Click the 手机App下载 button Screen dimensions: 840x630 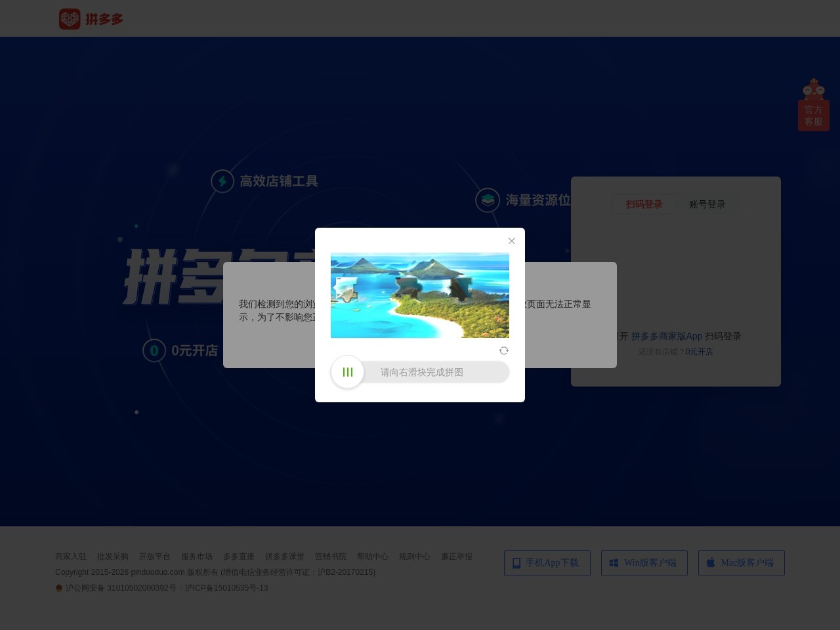point(547,563)
